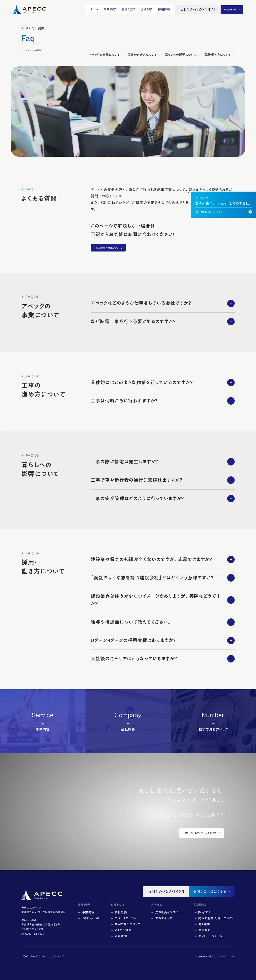The width and height of the screenshot is (256, 980).
Task: Click 'エントリーして、アペックで探す' button
Action: (202, 833)
